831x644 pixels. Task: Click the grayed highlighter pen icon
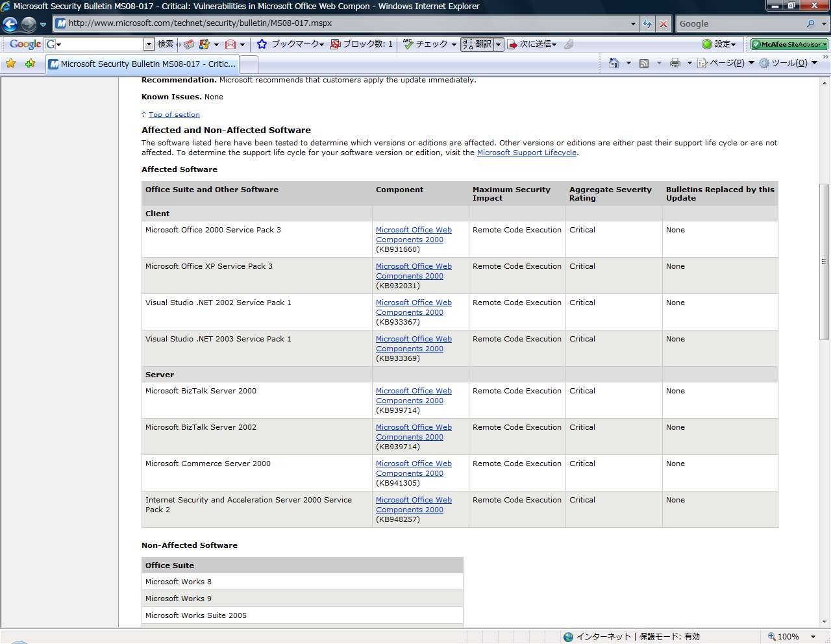coord(568,44)
